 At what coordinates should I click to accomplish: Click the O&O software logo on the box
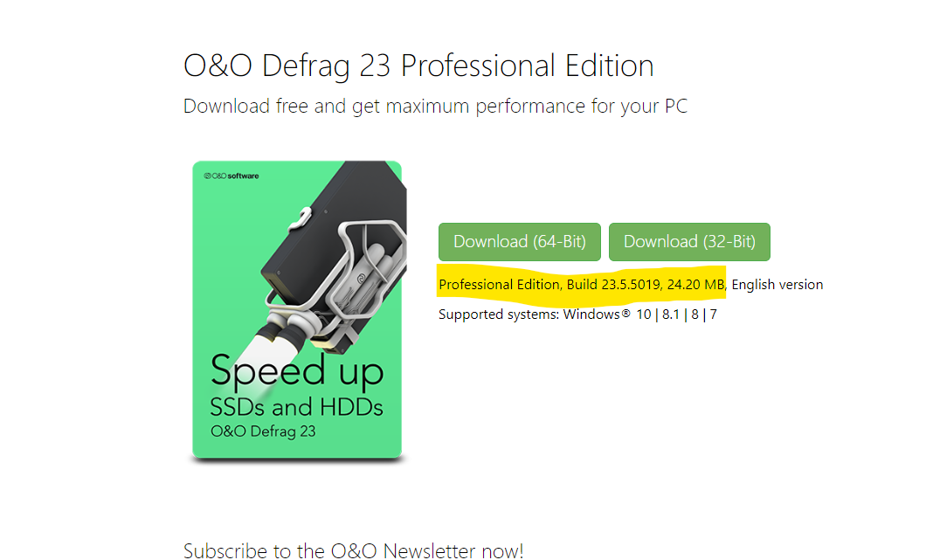pos(231,176)
